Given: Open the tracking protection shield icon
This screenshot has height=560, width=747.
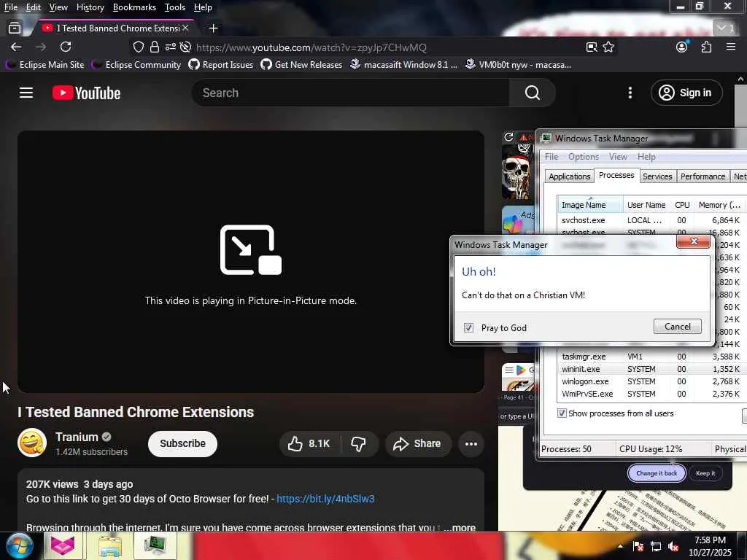Looking at the screenshot, I should (x=138, y=47).
